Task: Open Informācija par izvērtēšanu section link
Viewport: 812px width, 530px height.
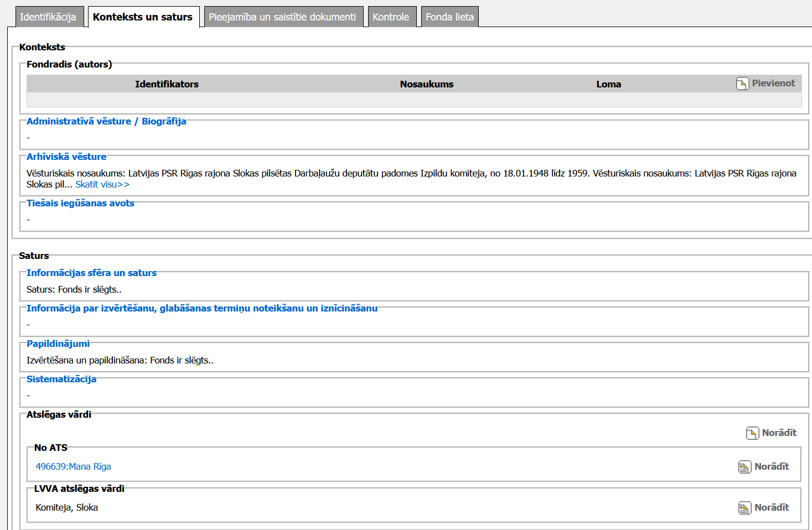Action: [x=202, y=308]
